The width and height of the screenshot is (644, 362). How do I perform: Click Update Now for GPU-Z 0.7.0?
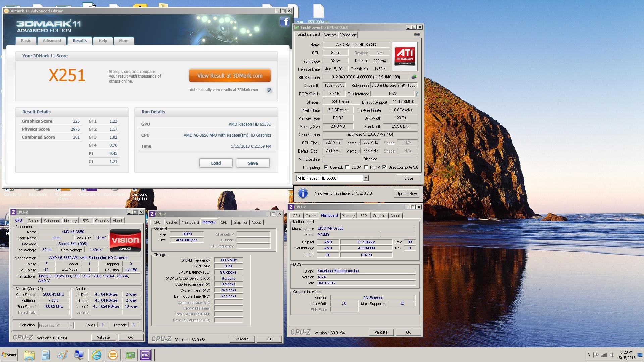(x=407, y=194)
